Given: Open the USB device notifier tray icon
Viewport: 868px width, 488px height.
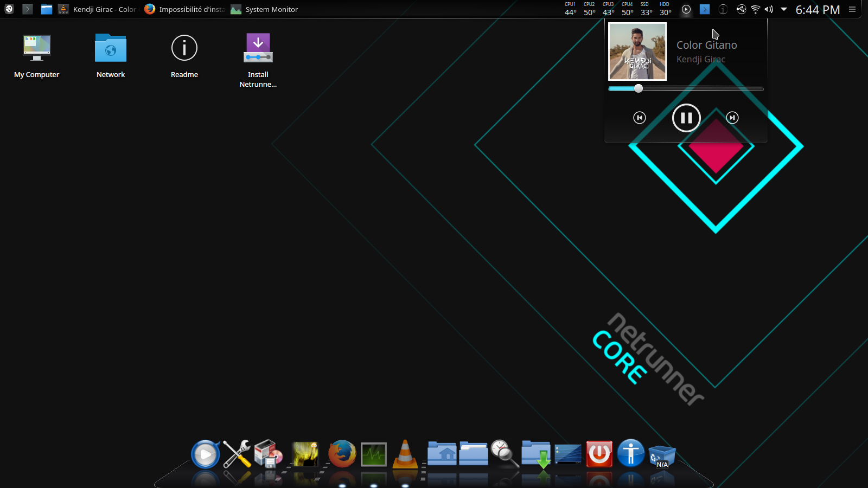Looking at the screenshot, I should [741, 9].
